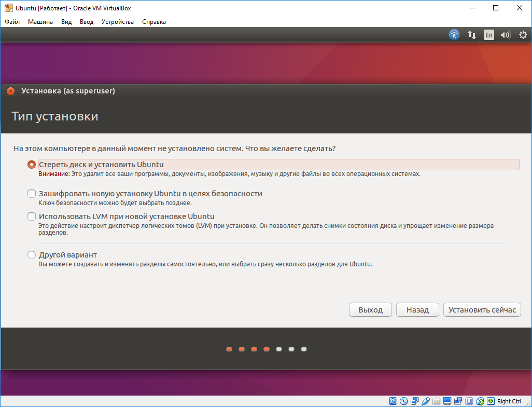Maximize the VirtualBox window
Screen dimensions: 532x407
(496, 8)
